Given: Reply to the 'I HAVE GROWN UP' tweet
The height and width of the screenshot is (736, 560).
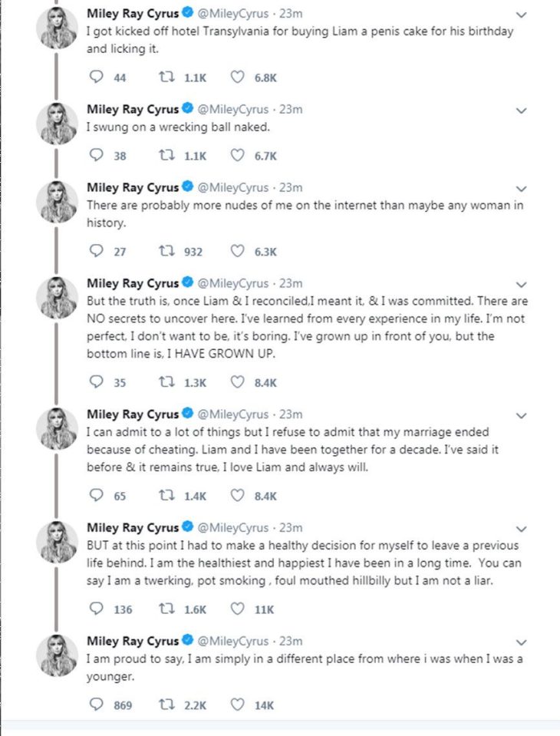Looking at the screenshot, I should (x=96, y=382).
